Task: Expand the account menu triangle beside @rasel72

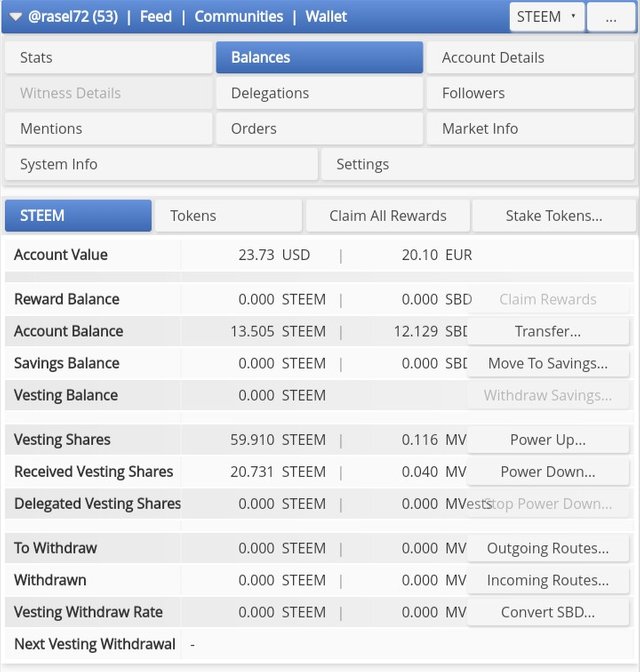Action: click(x=15, y=17)
